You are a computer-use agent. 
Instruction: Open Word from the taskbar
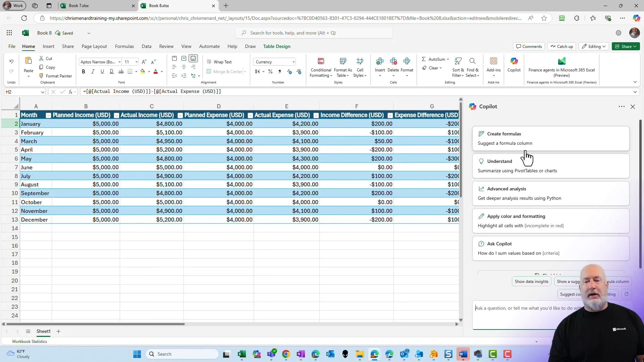[x=463, y=354]
